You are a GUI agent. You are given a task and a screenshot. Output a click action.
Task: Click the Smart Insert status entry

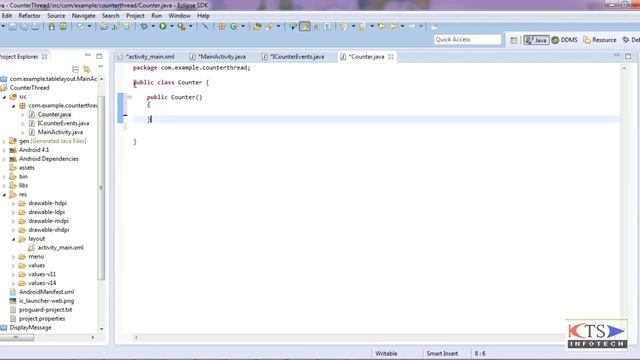click(x=442, y=353)
